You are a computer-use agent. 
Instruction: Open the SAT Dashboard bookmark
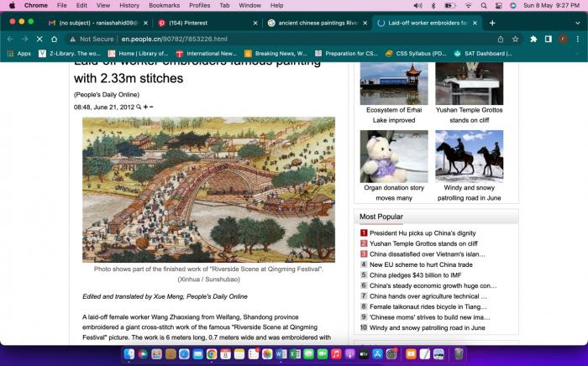pyautogui.click(x=483, y=54)
